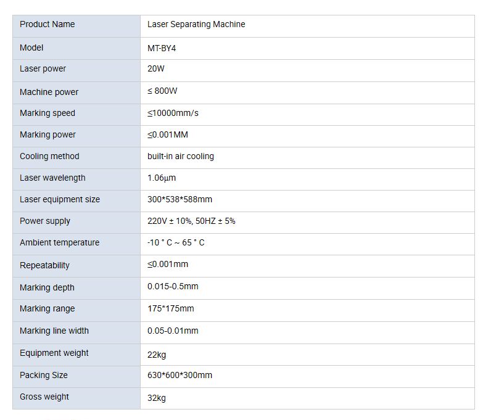Click the Product Name label cell
Image resolution: width=504 pixels, height=420 pixels.
(76, 26)
